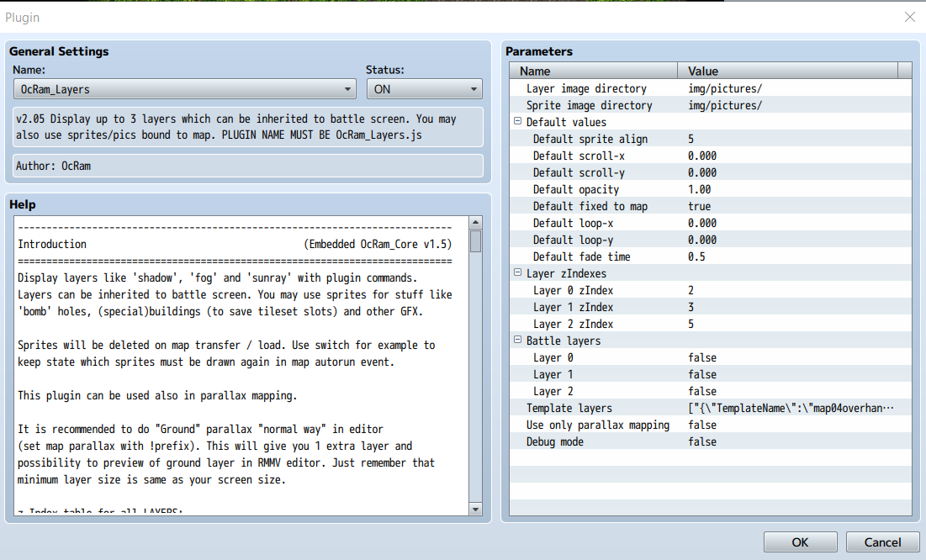Click the Layer zIndexes group label
The image size is (926, 560).
pos(566,273)
